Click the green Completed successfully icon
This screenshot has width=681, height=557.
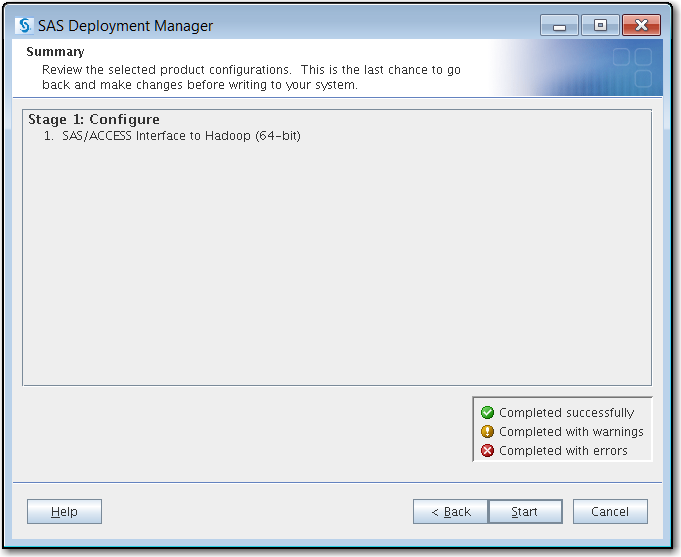(487, 412)
